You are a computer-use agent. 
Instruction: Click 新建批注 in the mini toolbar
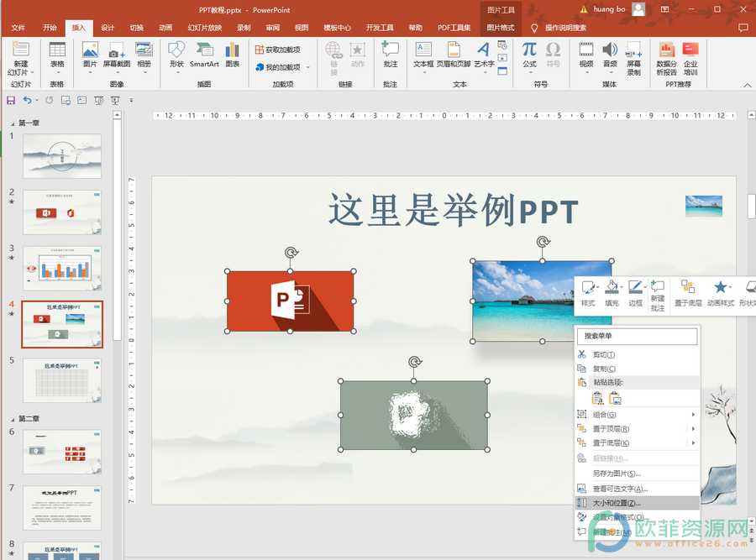coord(658,296)
